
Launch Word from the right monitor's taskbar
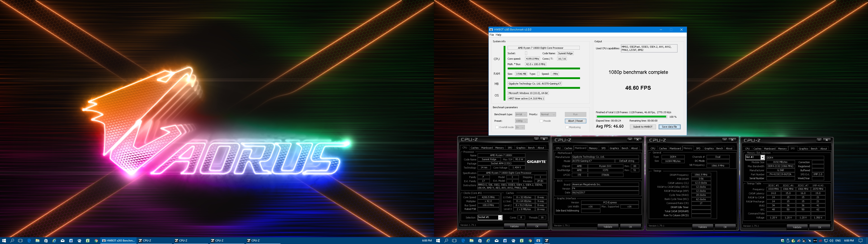tap(505, 241)
